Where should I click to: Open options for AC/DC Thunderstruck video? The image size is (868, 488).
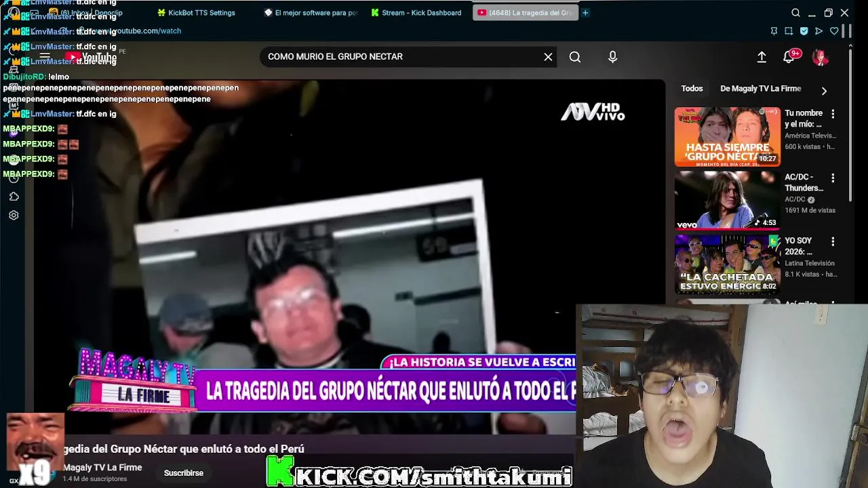[x=833, y=178]
